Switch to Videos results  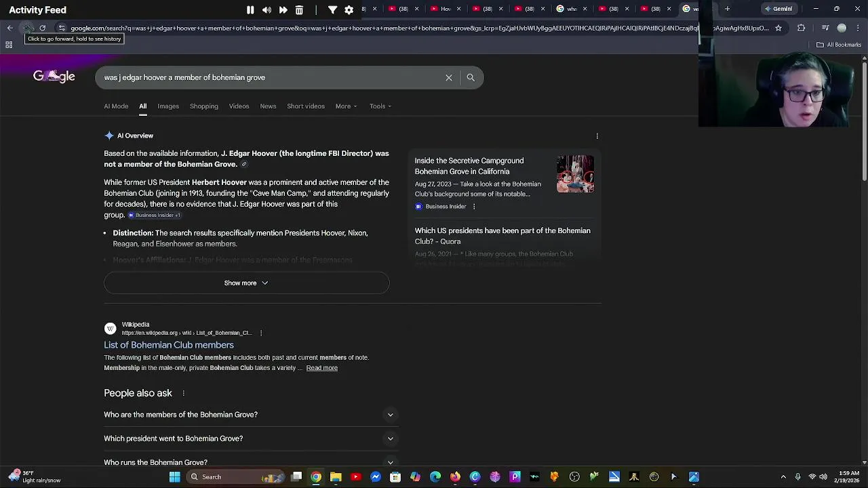click(x=239, y=106)
